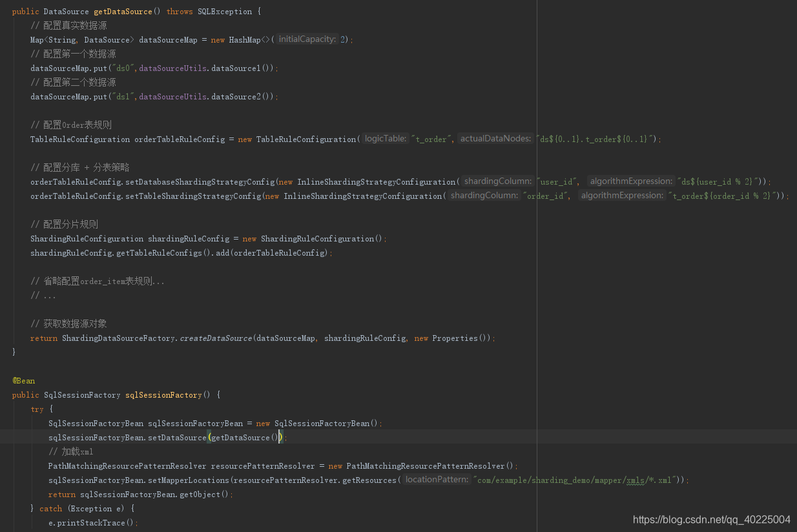Viewport: 797px width, 532px height.
Task: Select the initialCapacity parameter hint inlay
Action: pos(307,39)
